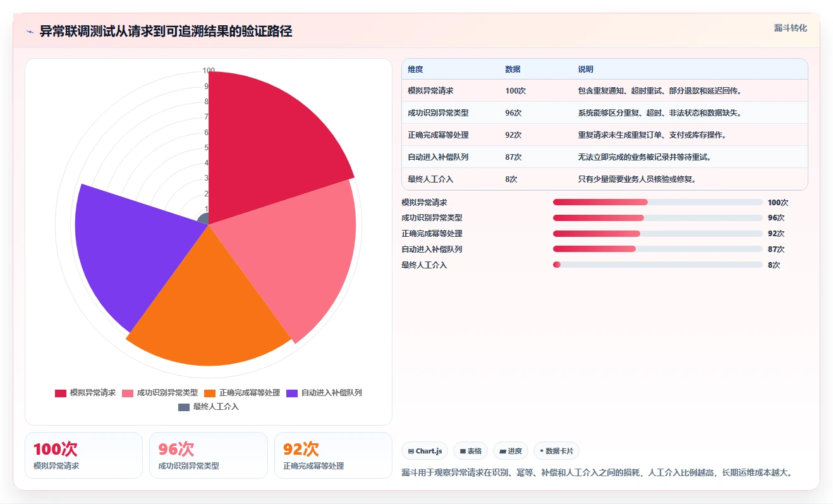Screen dimensions: 833x504
Task: Open the 100次 模拟异常请求 data card
Action: (x=83, y=455)
